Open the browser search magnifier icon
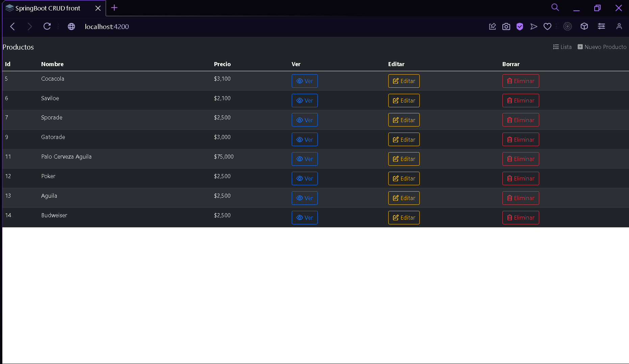 pos(555,7)
